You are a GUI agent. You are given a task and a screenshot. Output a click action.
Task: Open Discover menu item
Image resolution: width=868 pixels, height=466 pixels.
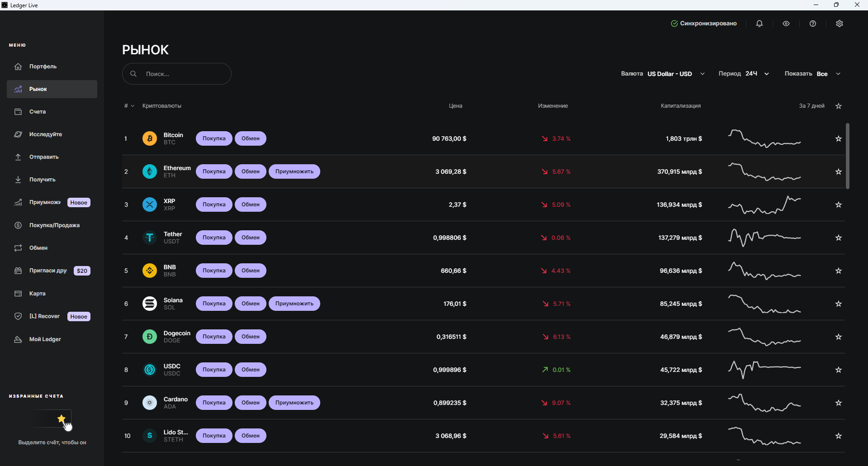click(x=52, y=134)
